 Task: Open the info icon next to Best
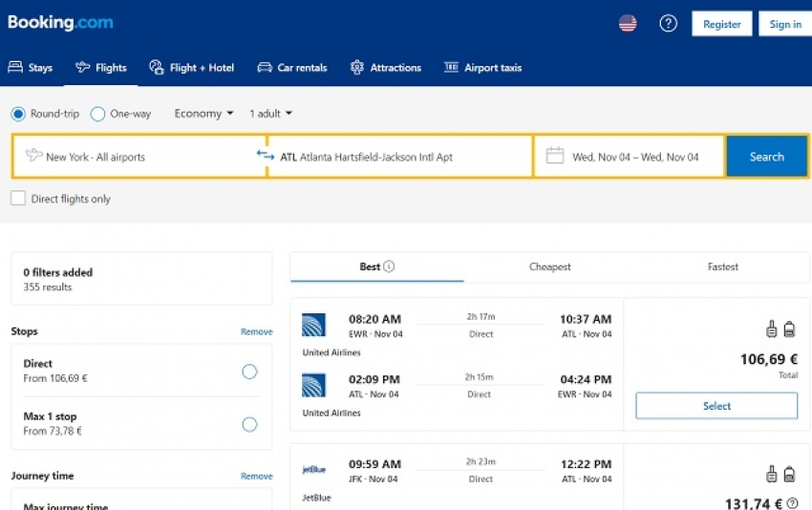click(x=389, y=266)
